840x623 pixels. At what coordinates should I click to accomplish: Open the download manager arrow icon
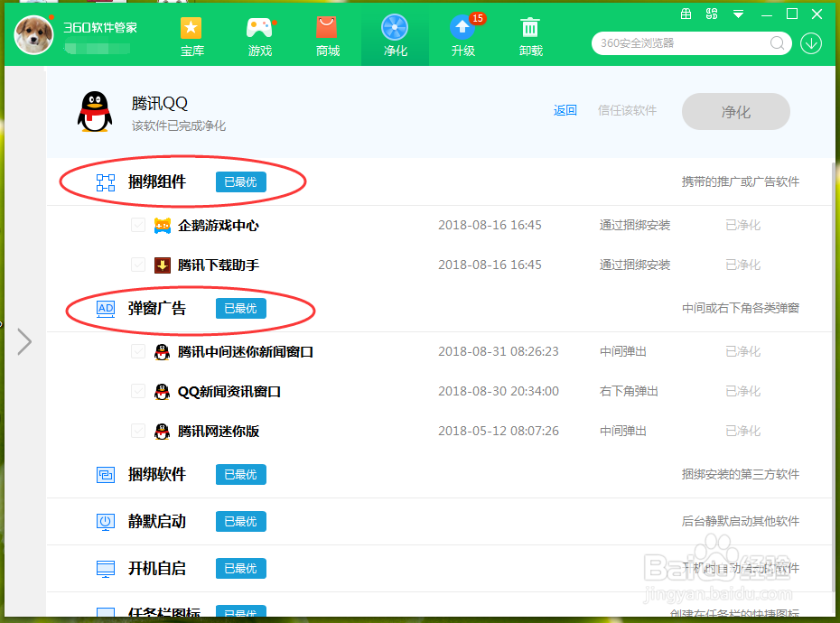tap(811, 43)
